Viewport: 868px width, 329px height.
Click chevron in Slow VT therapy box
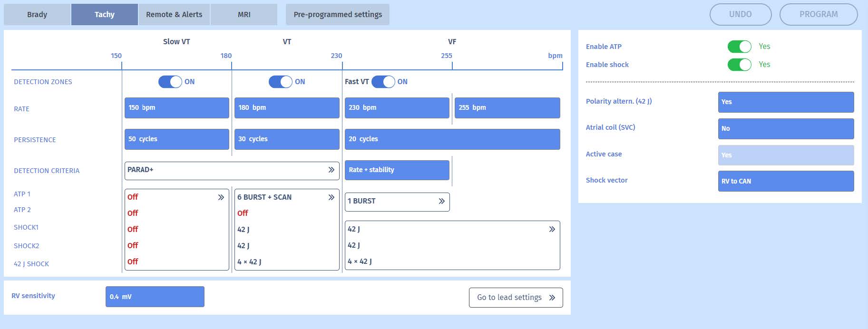221,197
